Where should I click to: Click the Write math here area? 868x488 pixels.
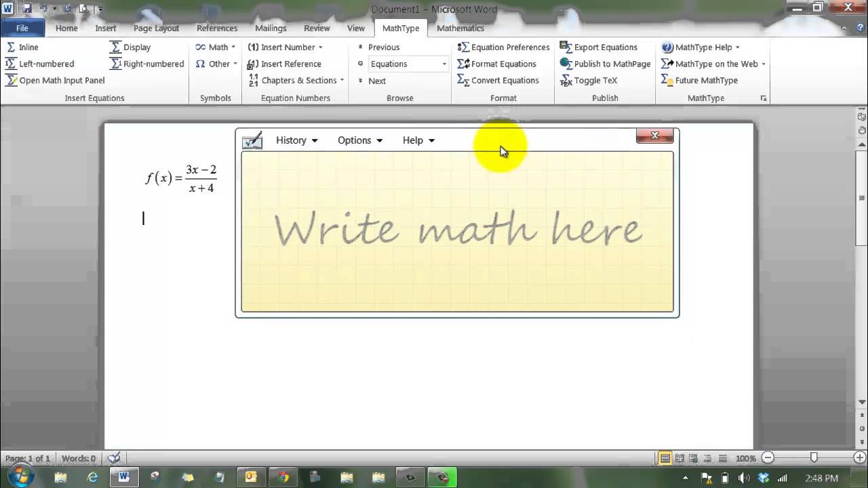coord(458,231)
